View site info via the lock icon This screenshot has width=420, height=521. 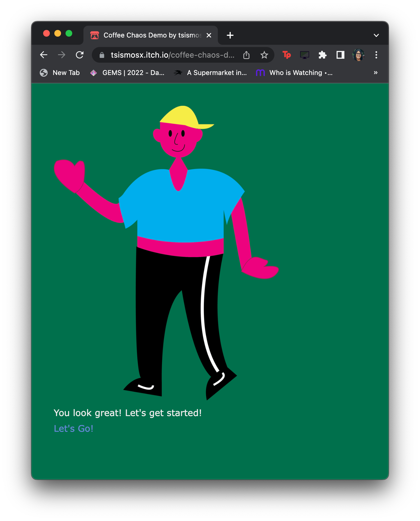pos(102,55)
